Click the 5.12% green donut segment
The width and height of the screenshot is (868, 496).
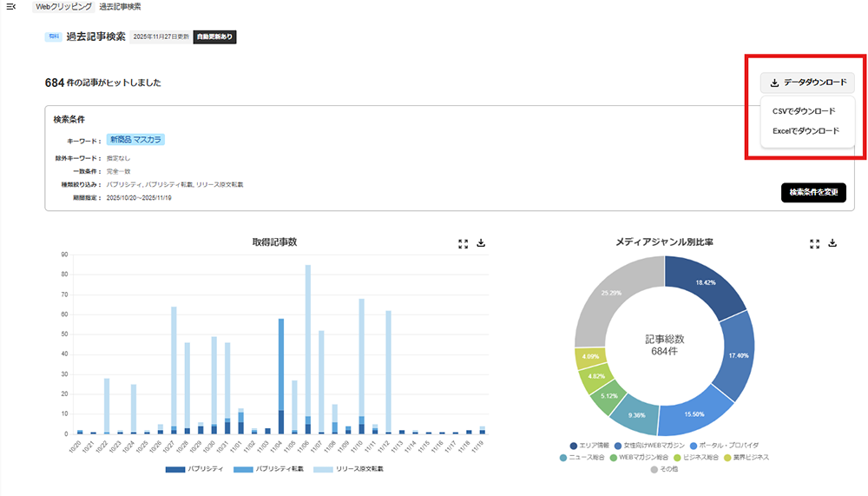(609, 396)
